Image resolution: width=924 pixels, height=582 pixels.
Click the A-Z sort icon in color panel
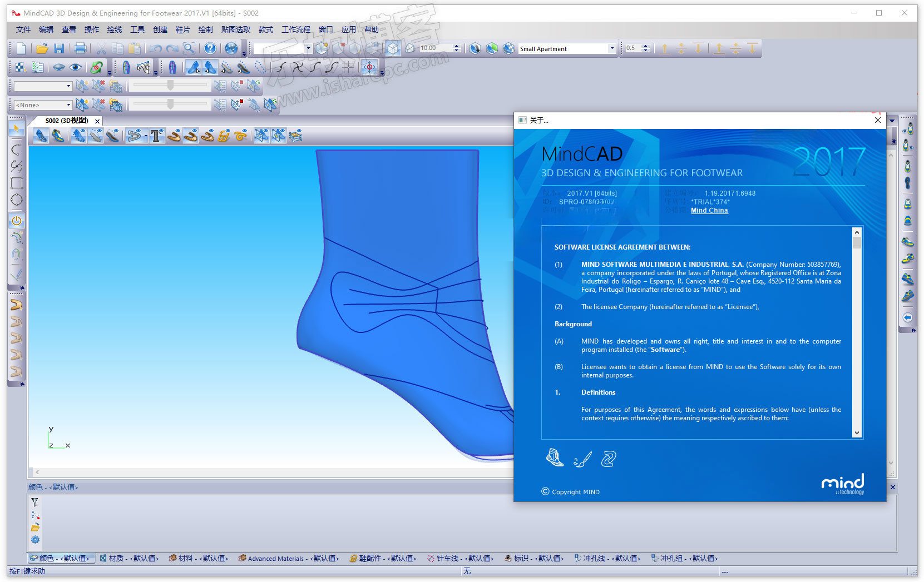click(35, 515)
